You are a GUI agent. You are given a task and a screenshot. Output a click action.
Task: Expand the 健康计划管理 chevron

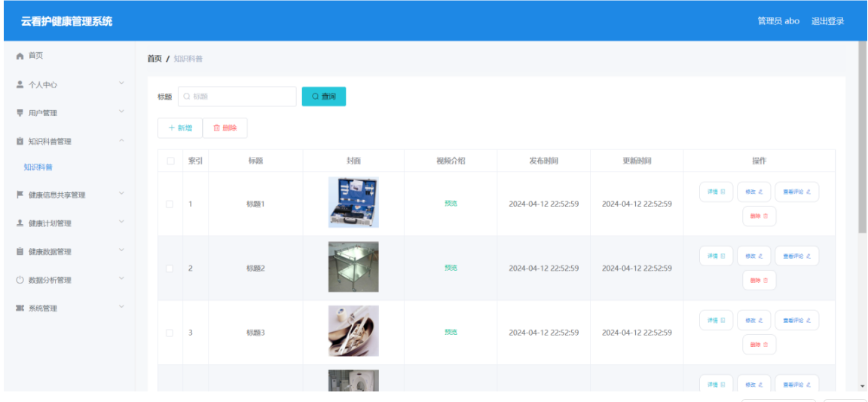tap(122, 222)
